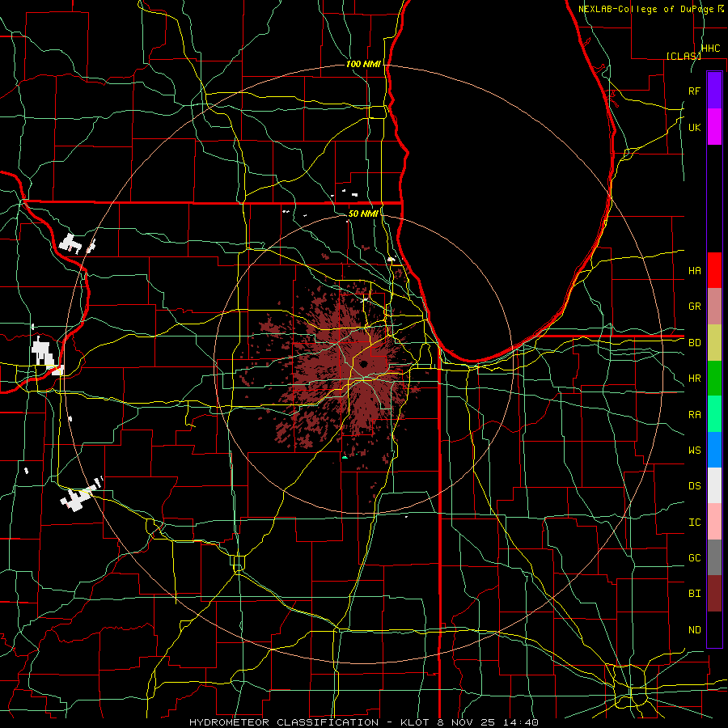The width and height of the screenshot is (728, 728).
Task: Click the BD yellow-olive legend swatch
Action: click(x=714, y=342)
